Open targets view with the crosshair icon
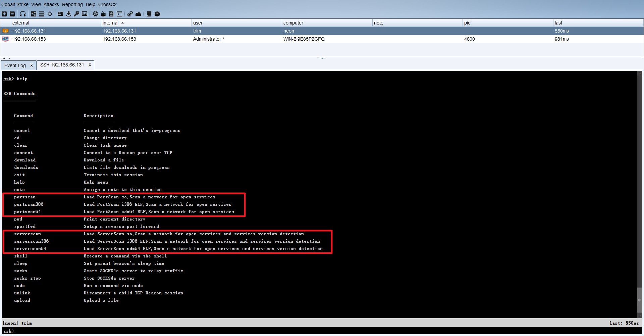 [50, 14]
